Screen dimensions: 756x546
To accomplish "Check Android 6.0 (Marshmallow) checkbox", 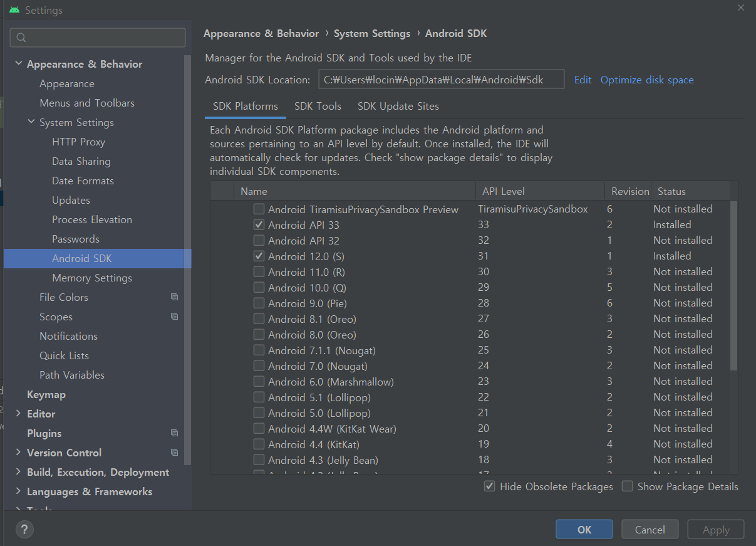I will click(x=259, y=382).
